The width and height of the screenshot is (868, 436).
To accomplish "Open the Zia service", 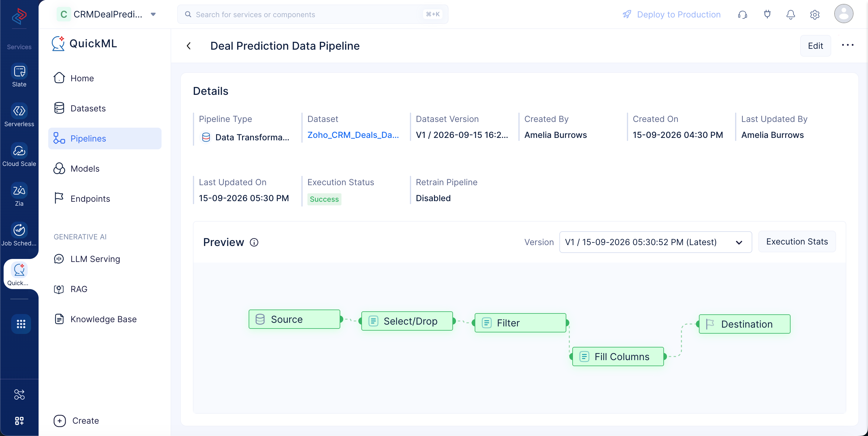I will click(x=19, y=195).
